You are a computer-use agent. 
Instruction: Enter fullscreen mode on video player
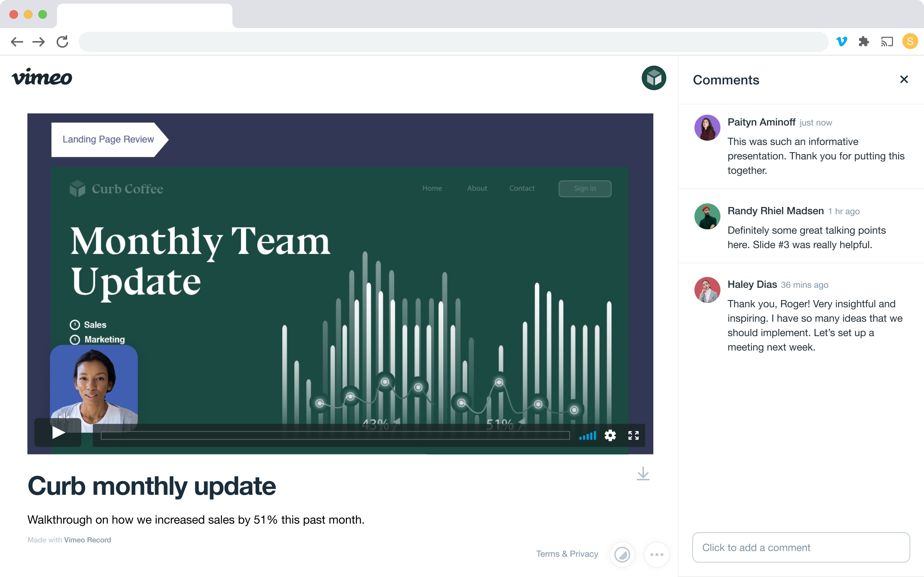click(633, 435)
